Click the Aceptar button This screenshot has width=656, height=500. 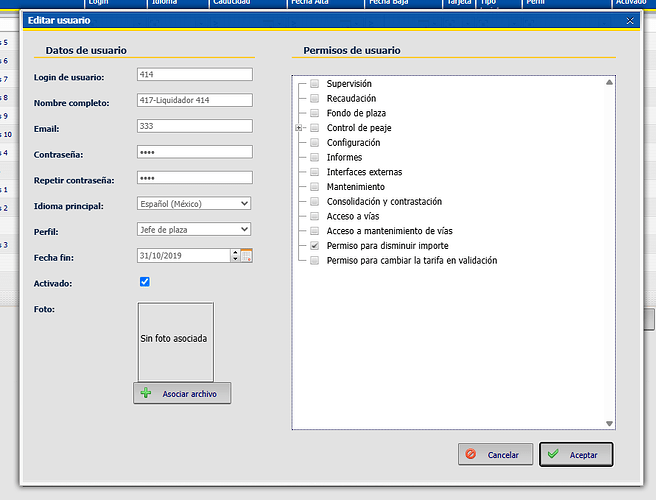[576, 454]
